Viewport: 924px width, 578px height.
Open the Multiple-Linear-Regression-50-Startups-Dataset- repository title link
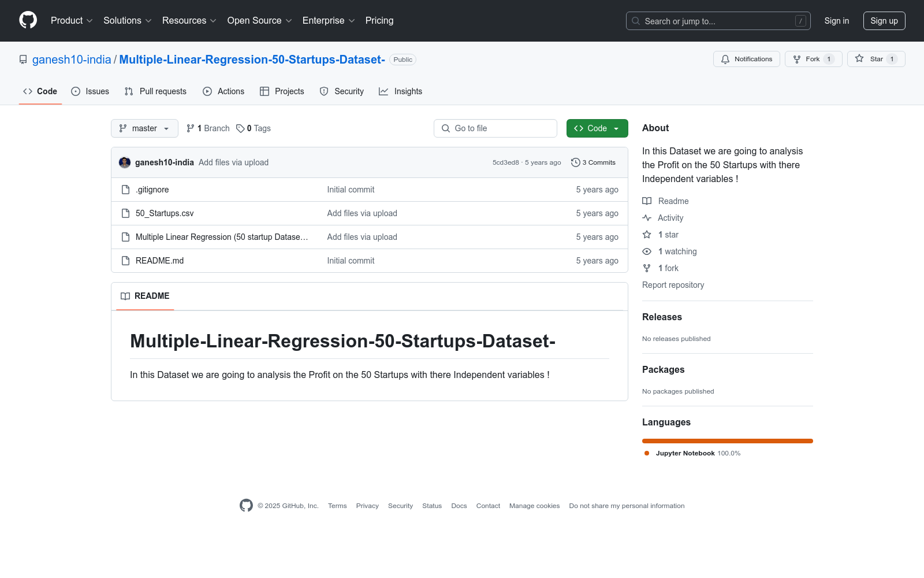point(252,60)
